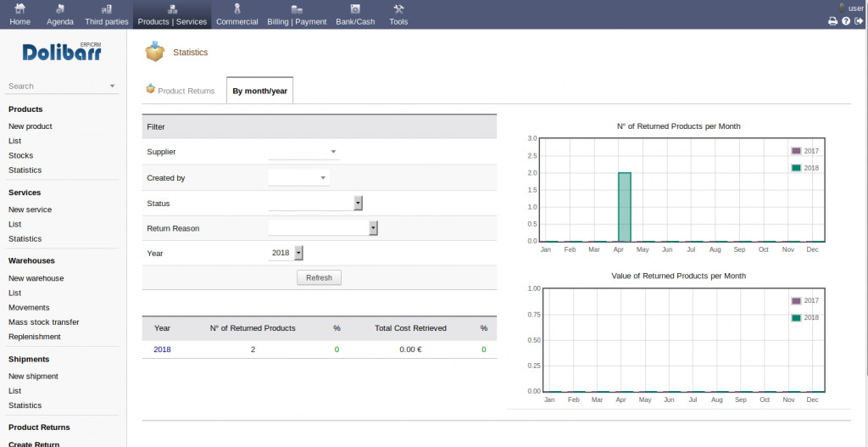Switch to the Product Returns tab
This screenshot has width=868, height=447.
pos(180,91)
